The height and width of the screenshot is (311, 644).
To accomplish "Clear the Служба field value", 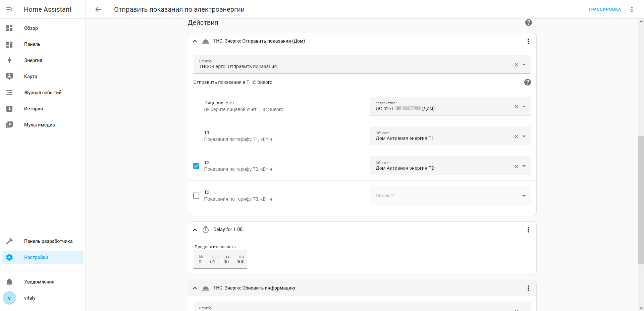I will point(517,65).
